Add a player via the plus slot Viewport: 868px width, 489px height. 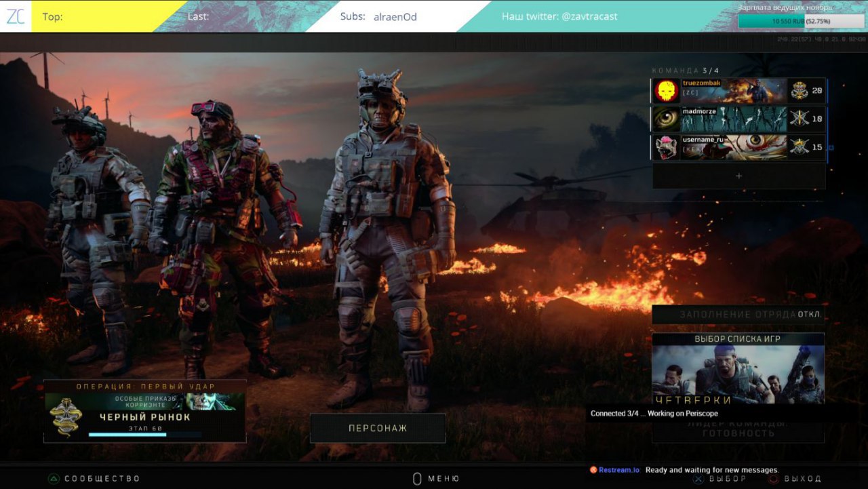pos(738,176)
